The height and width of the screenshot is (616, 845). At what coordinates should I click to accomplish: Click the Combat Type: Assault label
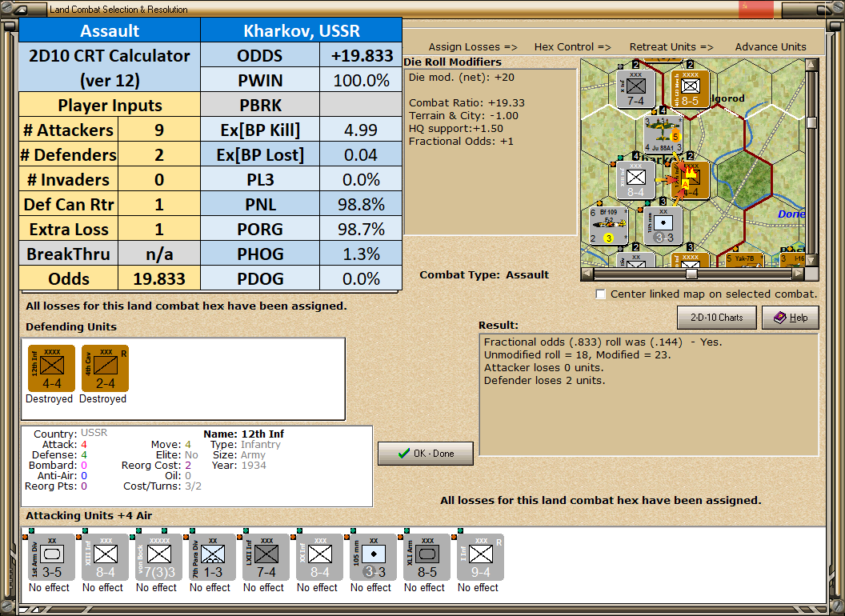point(484,275)
